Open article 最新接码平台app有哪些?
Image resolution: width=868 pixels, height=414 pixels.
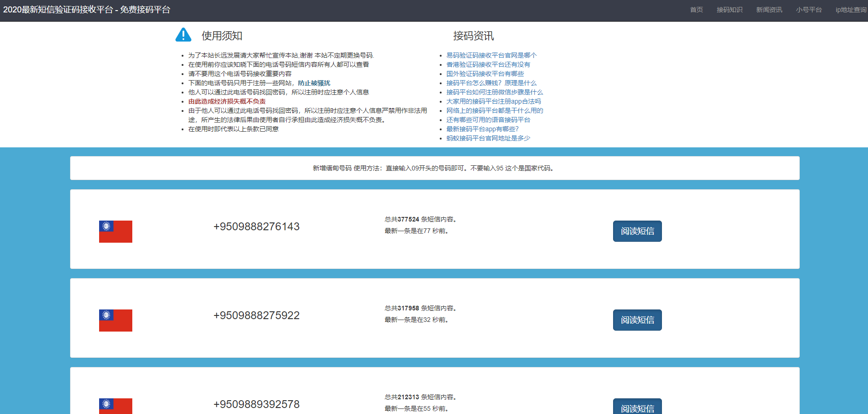pos(482,129)
